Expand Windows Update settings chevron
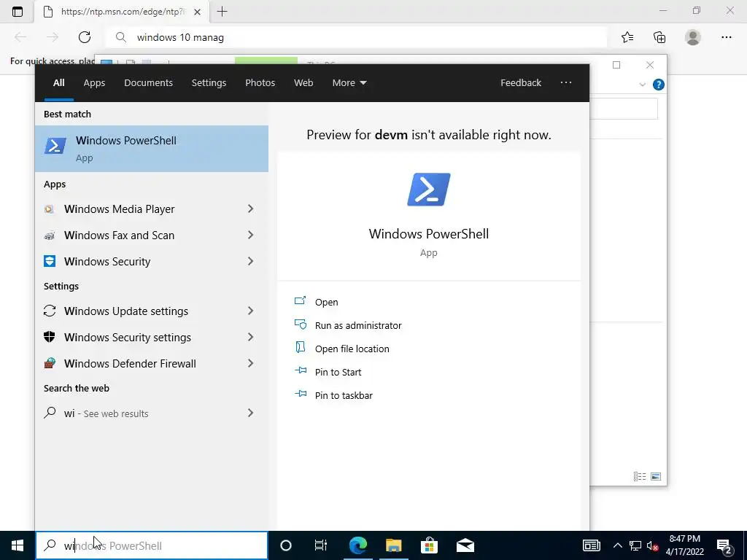Image resolution: width=747 pixels, height=560 pixels. click(251, 311)
